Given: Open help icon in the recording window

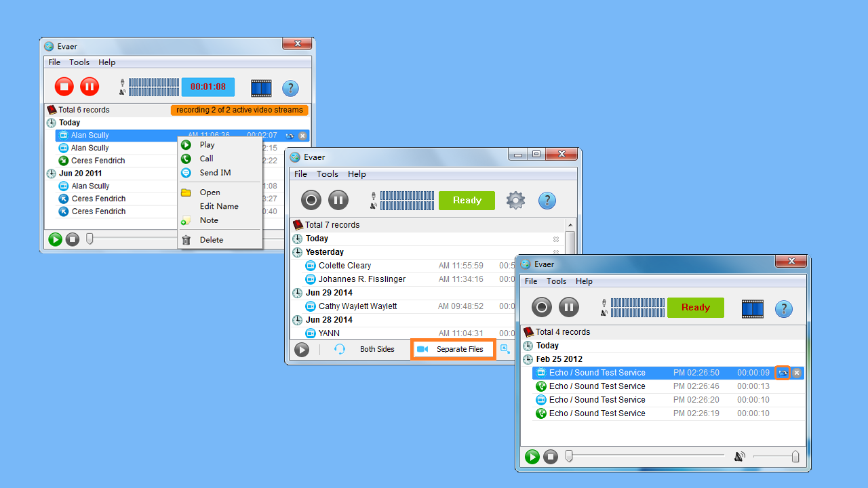Looking at the screenshot, I should click(x=290, y=88).
